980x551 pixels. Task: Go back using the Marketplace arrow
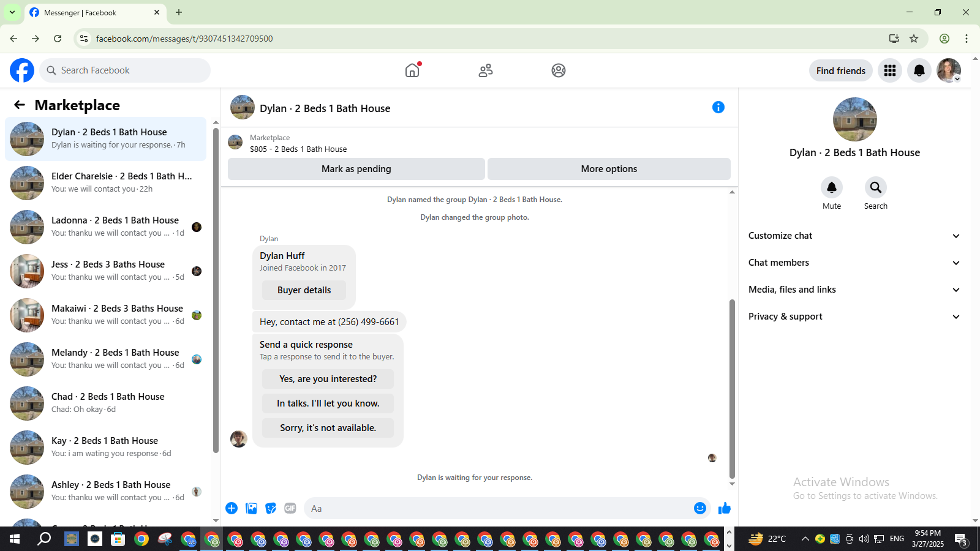[20, 105]
